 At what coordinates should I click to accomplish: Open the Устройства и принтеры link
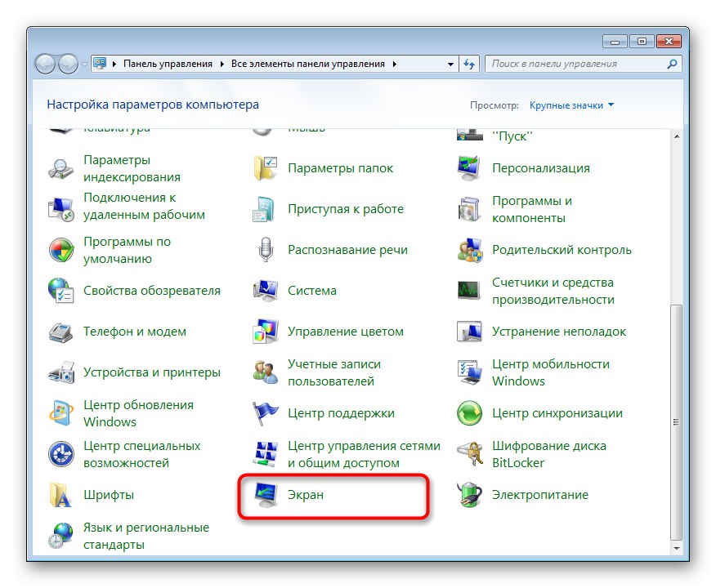tap(151, 372)
